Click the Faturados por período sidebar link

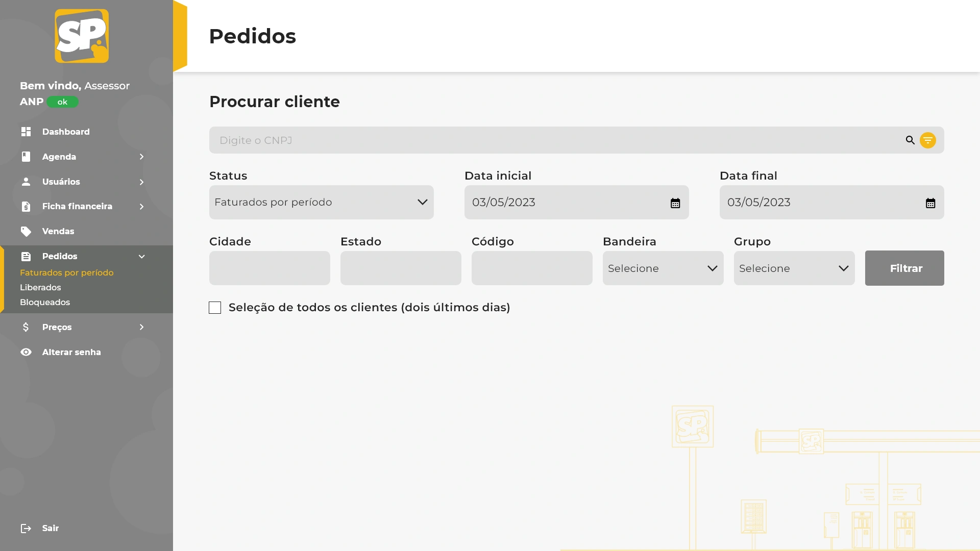click(x=67, y=272)
